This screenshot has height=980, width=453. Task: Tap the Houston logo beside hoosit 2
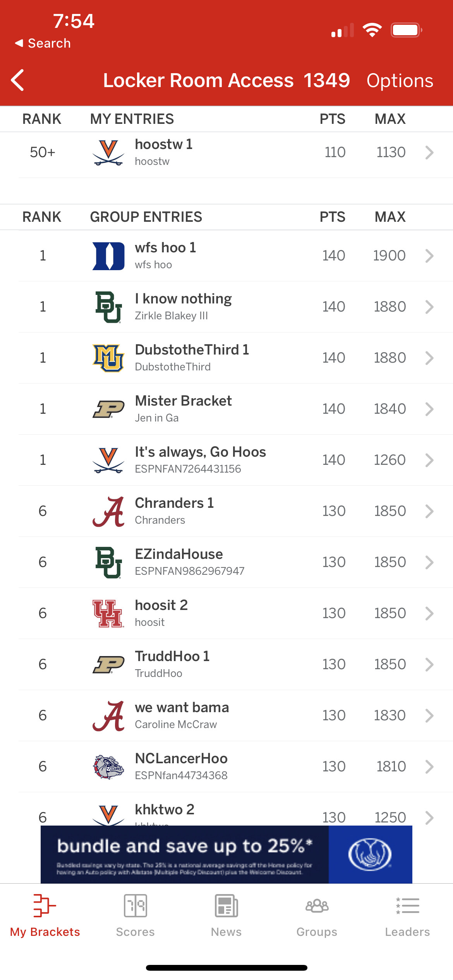click(x=108, y=613)
